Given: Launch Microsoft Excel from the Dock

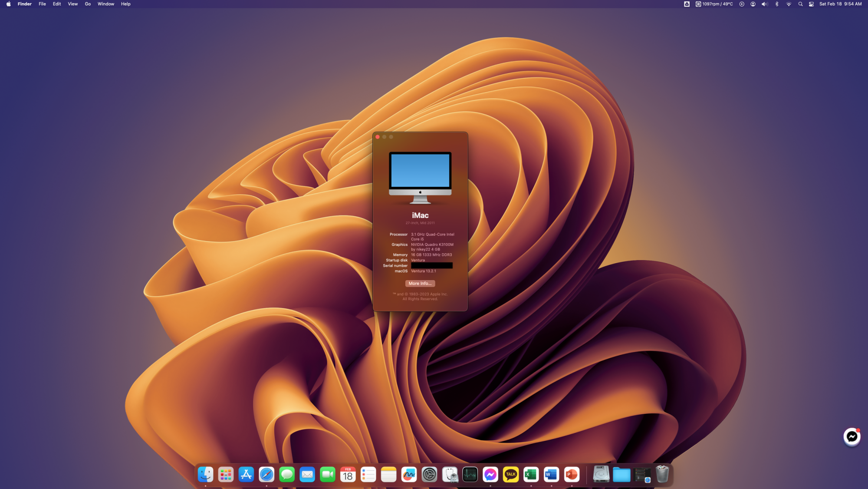Looking at the screenshot, I should point(531,474).
